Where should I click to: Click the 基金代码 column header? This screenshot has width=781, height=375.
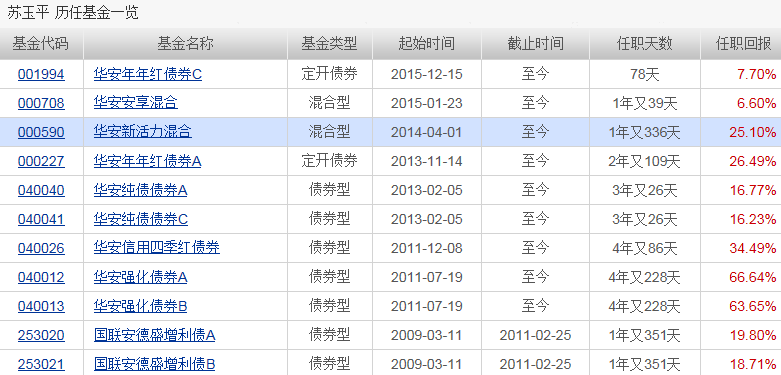(x=41, y=44)
